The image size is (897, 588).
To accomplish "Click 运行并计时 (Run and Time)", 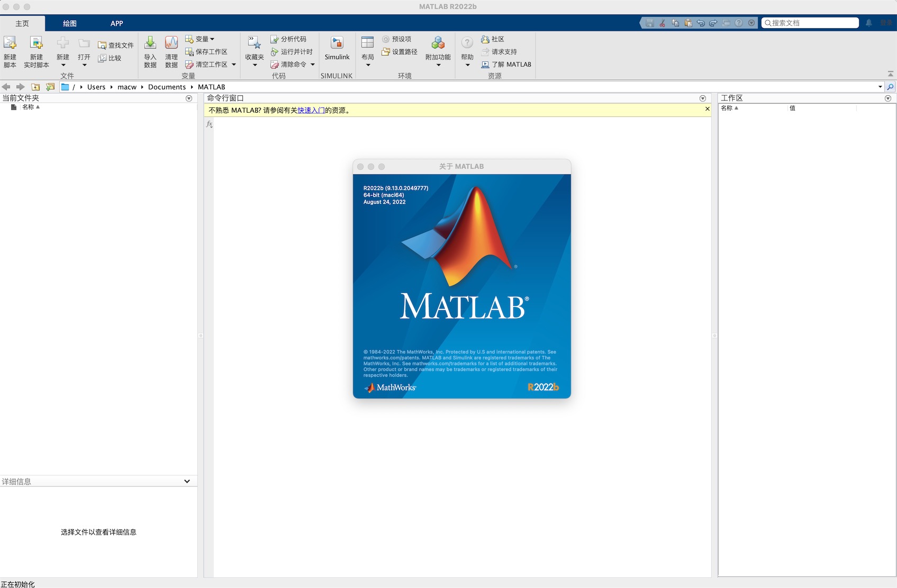I will (x=292, y=52).
